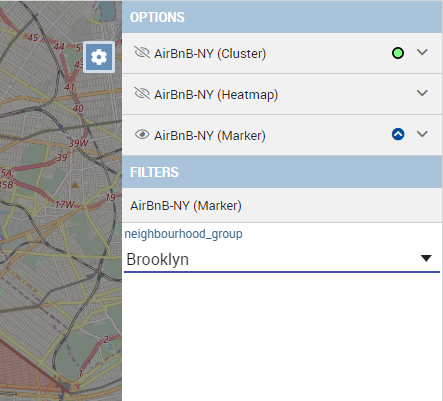Click the black dropdown arrow beside Brooklyn
This screenshot has height=401, width=443.
426,258
